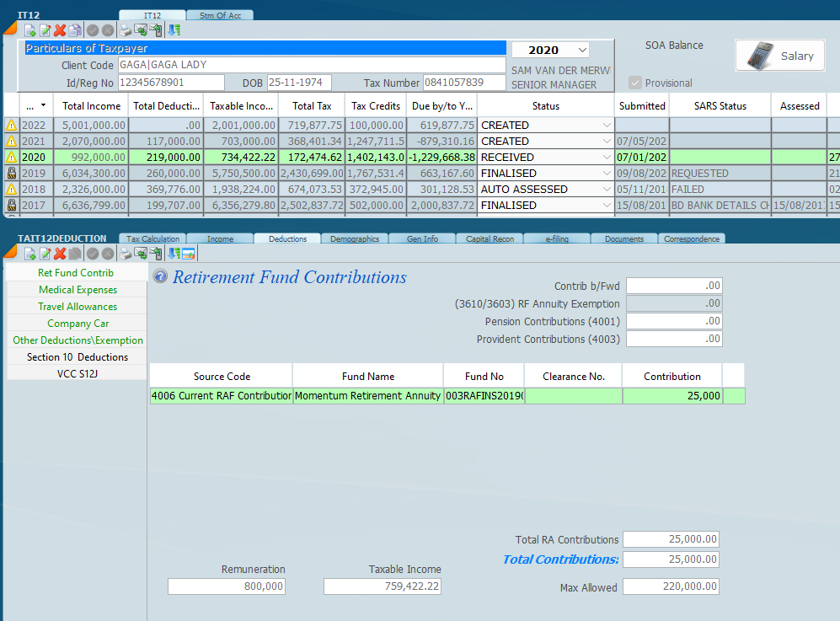Click the blue sort arrow in the TAIT12DEDUCTION toolbar
840x621 pixels.
174,254
